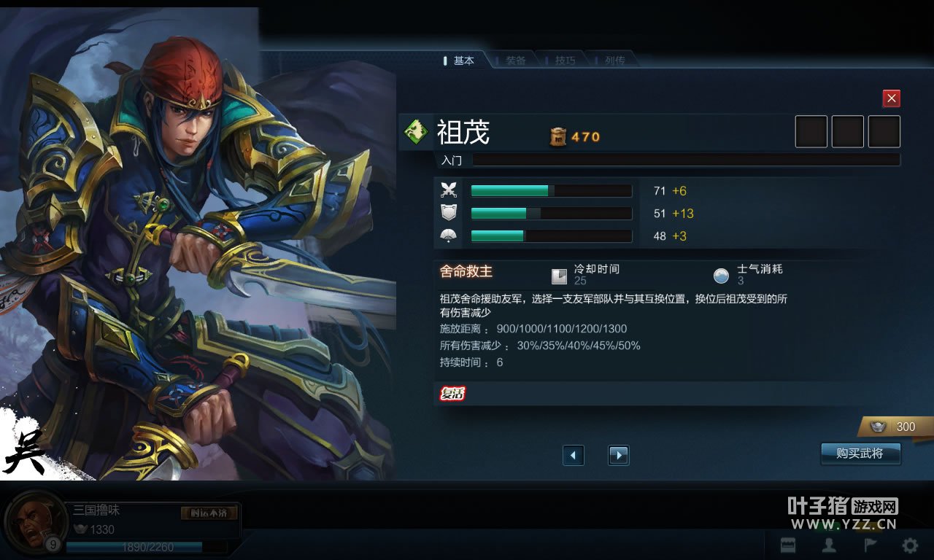Click the copper coin price icon showing 470
The image size is (934, 560).
click(x=558, y=136)
